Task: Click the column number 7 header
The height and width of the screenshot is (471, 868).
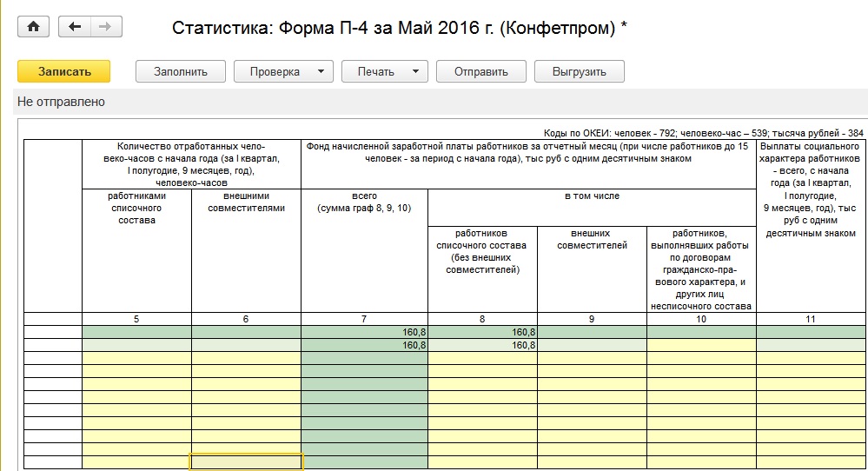Action: pos(364,319)
